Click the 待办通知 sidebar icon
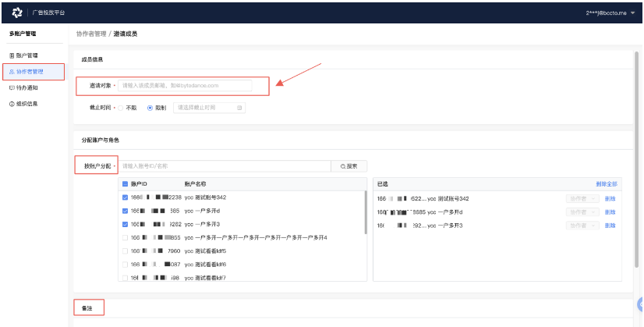Viewport: 644px width, 327px height. 11,87
